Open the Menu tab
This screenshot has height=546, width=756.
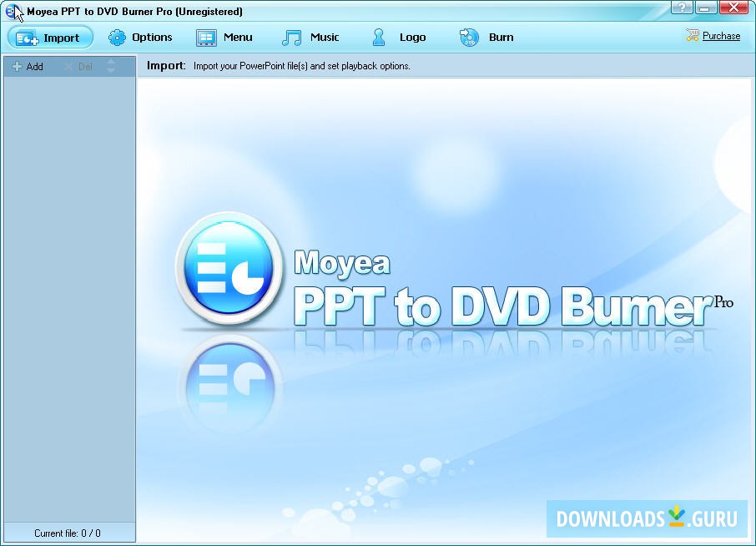[x=224, y=37]
